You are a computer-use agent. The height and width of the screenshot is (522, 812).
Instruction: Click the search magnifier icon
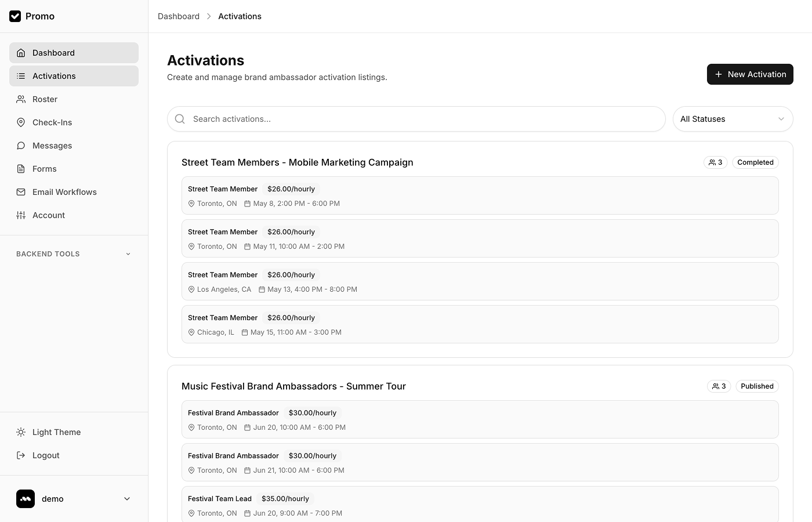pos(180,119)
